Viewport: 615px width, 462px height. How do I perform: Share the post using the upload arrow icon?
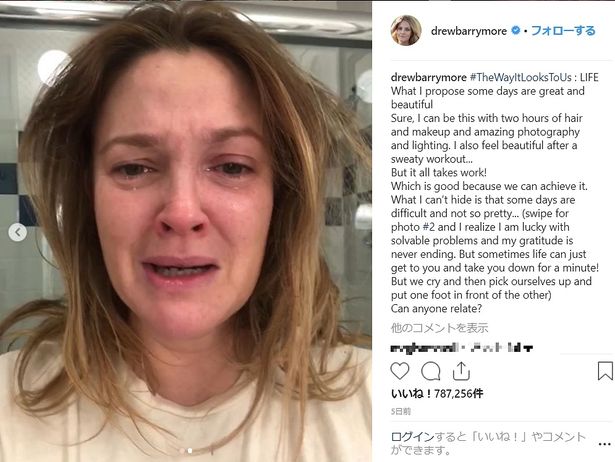461,371
